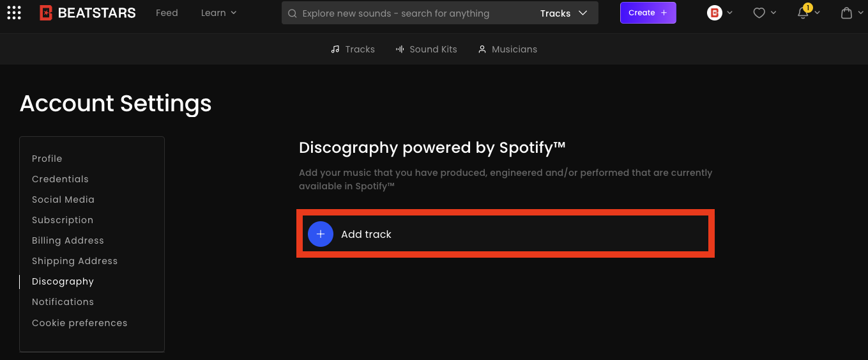The height and width of the screenshot is (360, 868).
Task: Open the Feed link
Action: (x=167, y=13)
